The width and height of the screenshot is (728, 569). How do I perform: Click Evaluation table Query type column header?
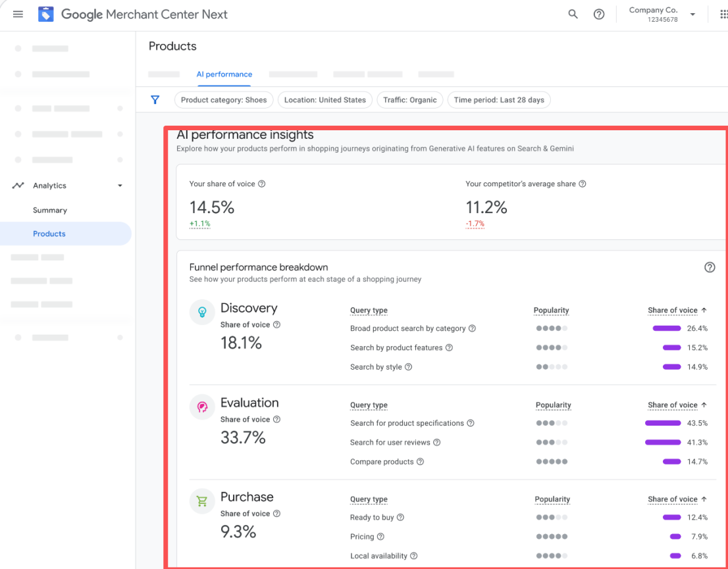point(369,405)
